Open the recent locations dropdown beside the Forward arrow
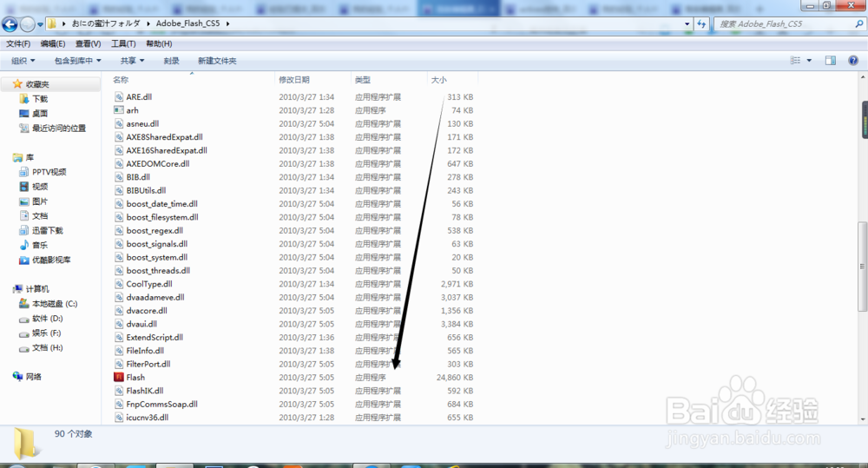Image resolution: width=868 pixels, height=468 pixels. click(40, 24)
